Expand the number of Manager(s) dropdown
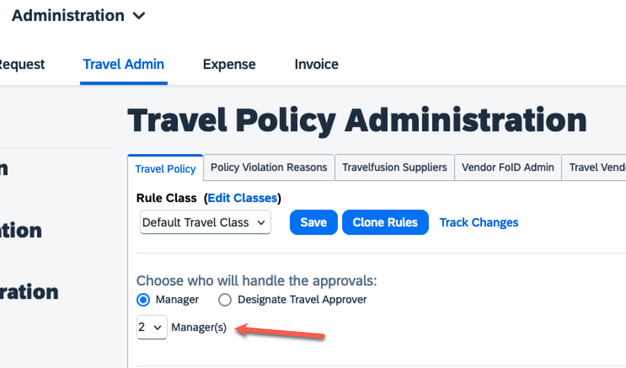This screenshot has width=626, height=368. coord(152,327)
